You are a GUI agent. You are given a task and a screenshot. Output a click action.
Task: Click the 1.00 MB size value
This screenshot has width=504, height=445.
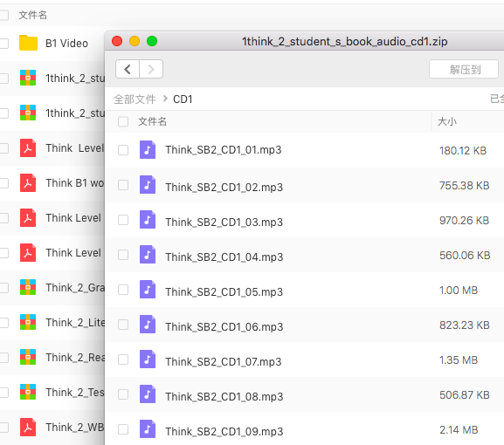459,291
